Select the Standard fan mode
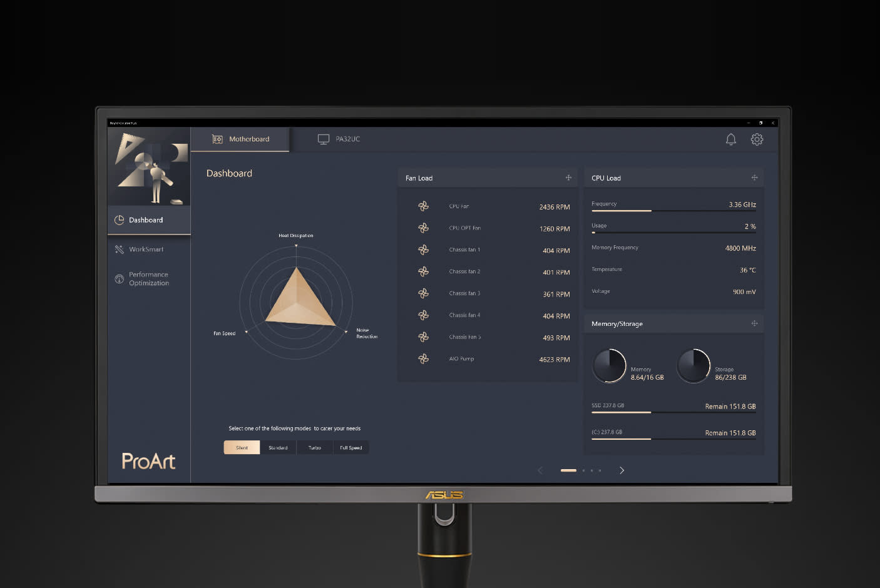 point(278,447)
